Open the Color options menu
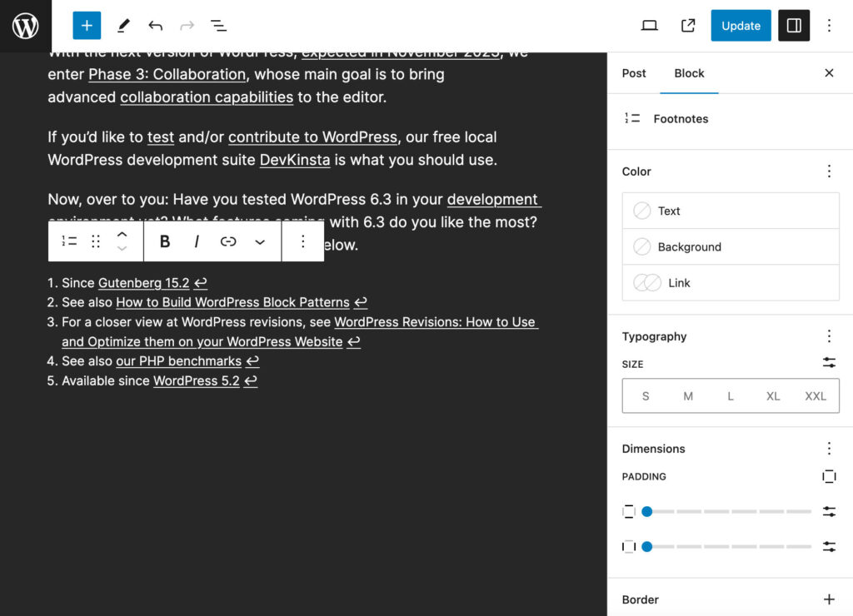This screenshot has width=853, height=616. pos(829,170)
